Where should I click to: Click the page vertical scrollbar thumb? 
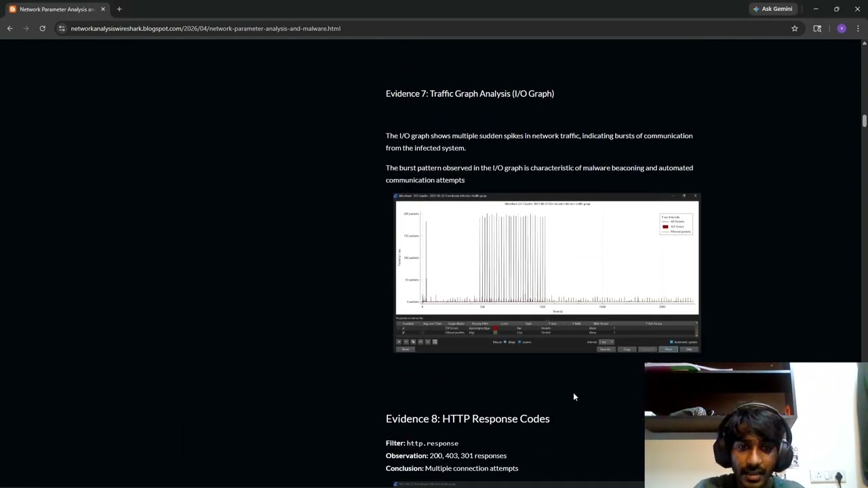click(x=865, y=121)
